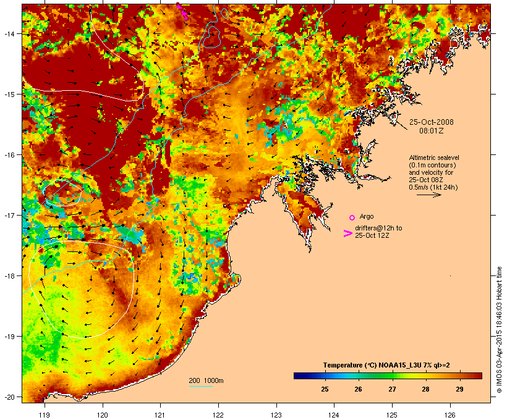Click the temperature color bar
This screenshot has height=420, width=507.
(388, 376)
